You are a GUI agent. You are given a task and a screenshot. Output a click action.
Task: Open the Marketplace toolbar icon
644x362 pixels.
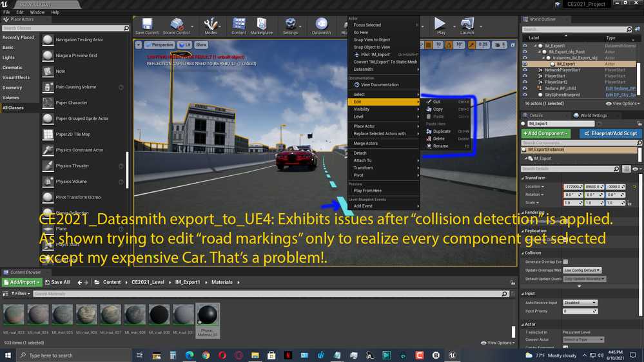(262, 26)
